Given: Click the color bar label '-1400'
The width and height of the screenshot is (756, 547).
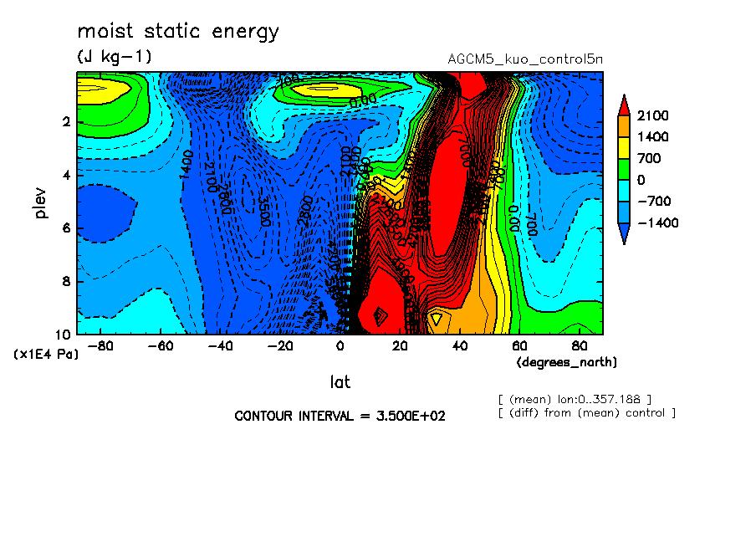Looking at the screenshot, I should (x=657, y=222).
